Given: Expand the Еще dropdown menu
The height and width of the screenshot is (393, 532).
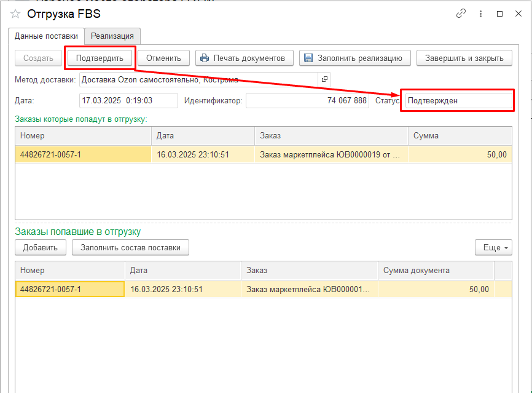Looking at the screenshot, I should tap(493, 248).
